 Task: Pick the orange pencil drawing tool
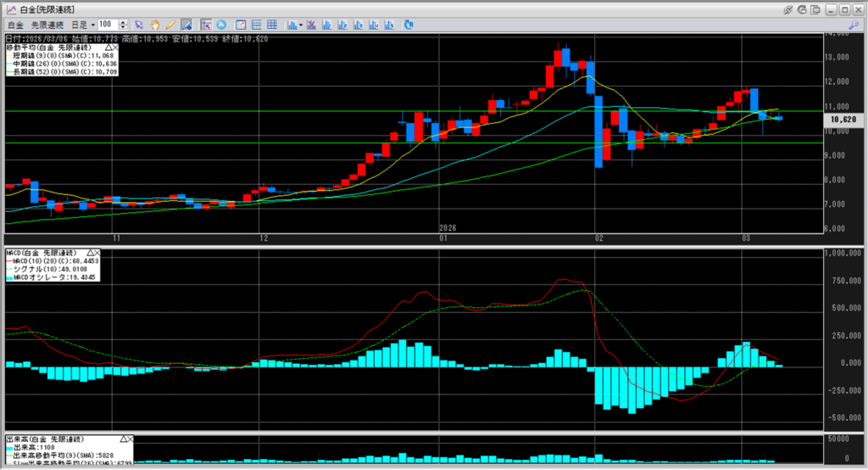point(170,25)
